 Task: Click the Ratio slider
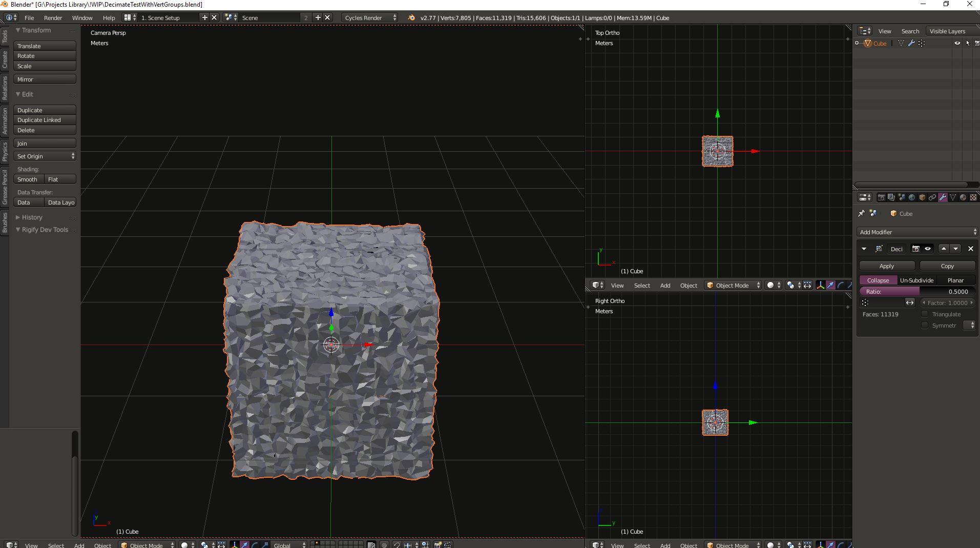917,292
